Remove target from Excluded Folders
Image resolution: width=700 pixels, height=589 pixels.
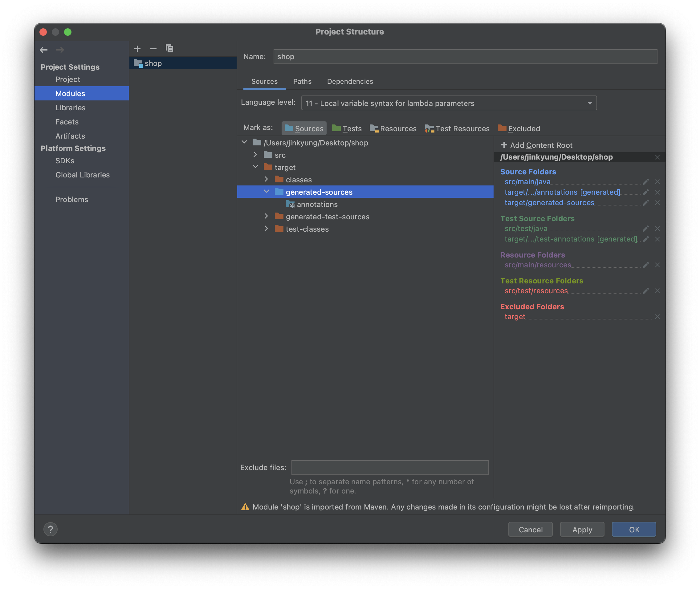coord(657,317)
